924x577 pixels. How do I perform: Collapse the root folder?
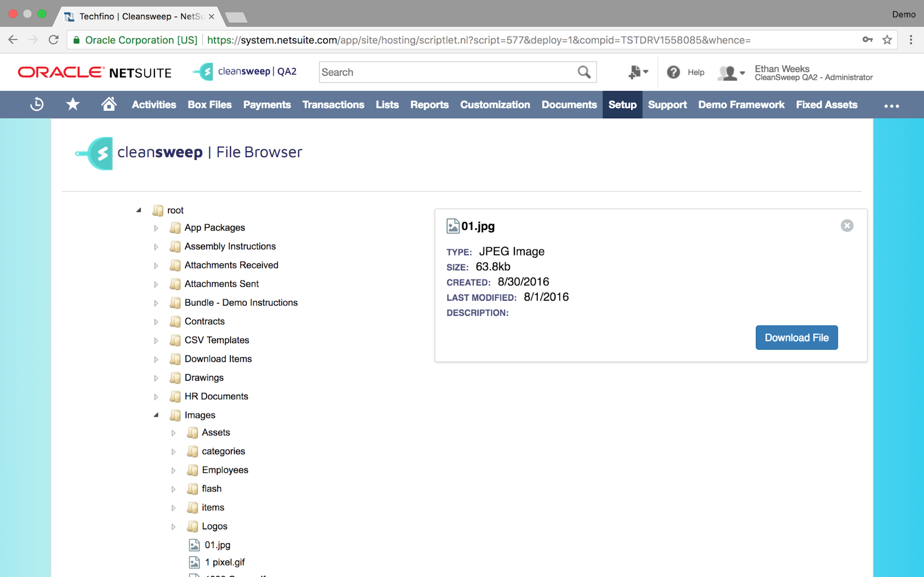point(139,210)
